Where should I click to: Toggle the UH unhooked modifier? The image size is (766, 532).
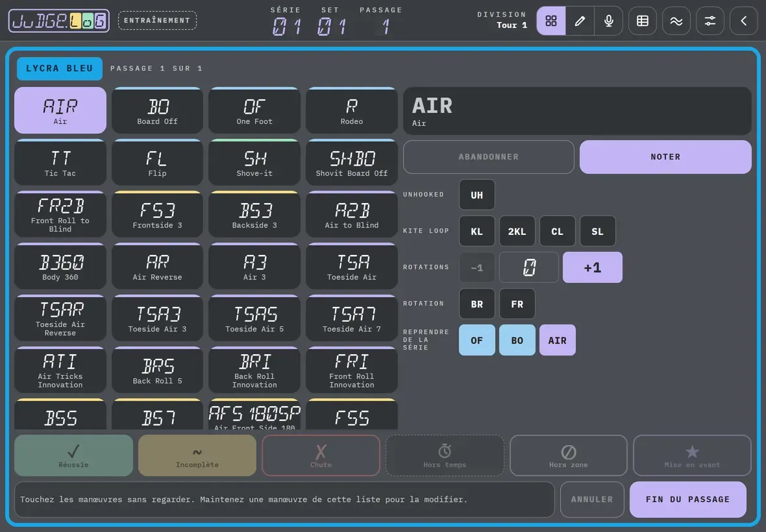coord(476,195)
